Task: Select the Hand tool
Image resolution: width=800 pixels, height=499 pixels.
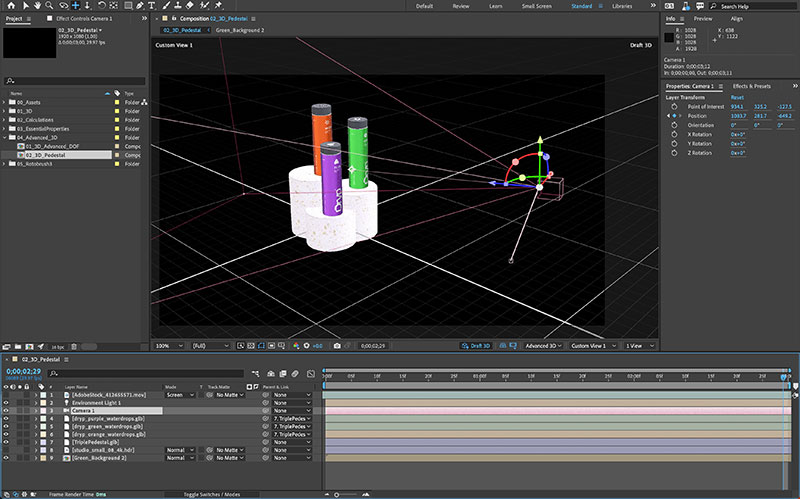Action: [x=37, y=6]
